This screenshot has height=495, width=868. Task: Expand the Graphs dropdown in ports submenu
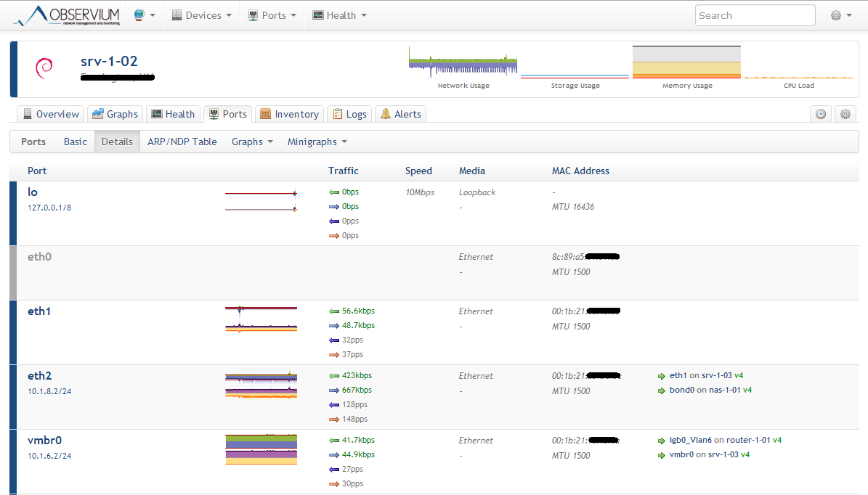click(x=252, y=142)
